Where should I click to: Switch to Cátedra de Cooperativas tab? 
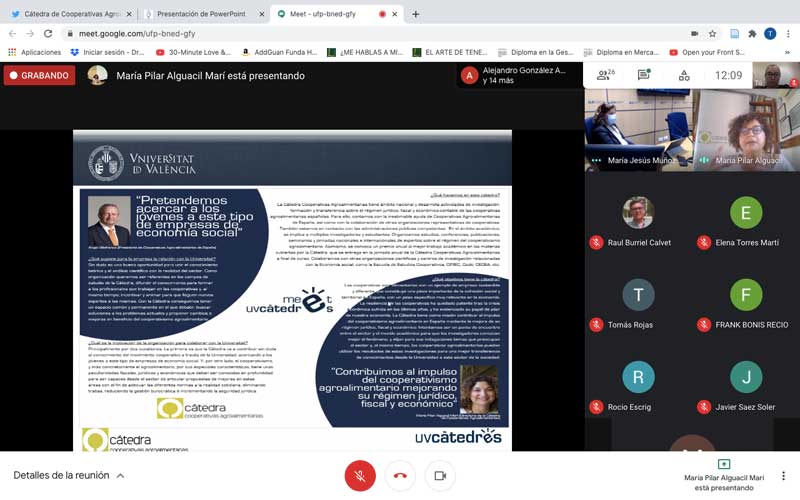tap(67, 14)
